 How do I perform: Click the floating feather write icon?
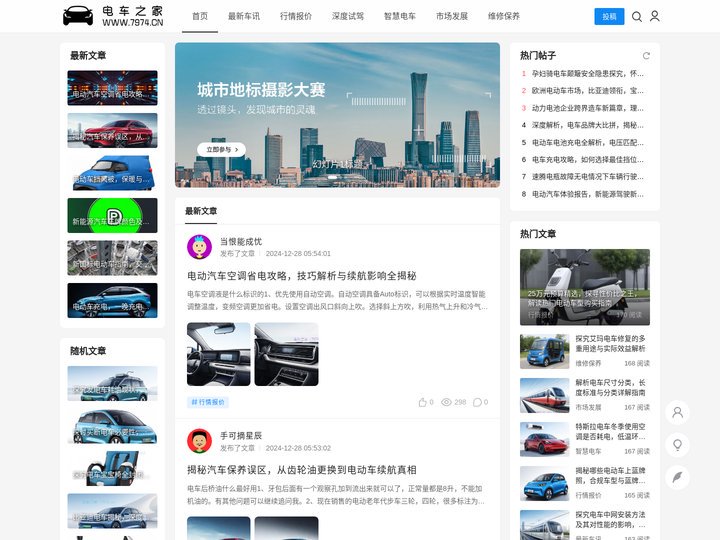pos(677,478)
